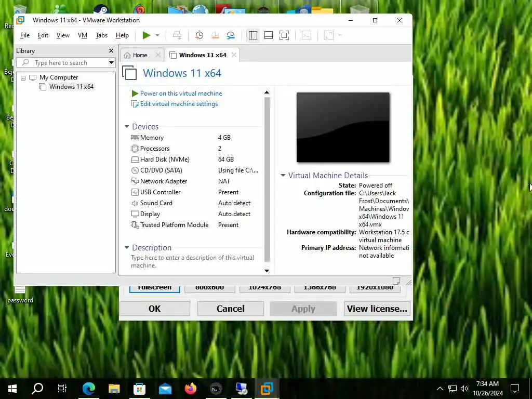
Task: Click the Windows Start button
Action: pos(12,389)
